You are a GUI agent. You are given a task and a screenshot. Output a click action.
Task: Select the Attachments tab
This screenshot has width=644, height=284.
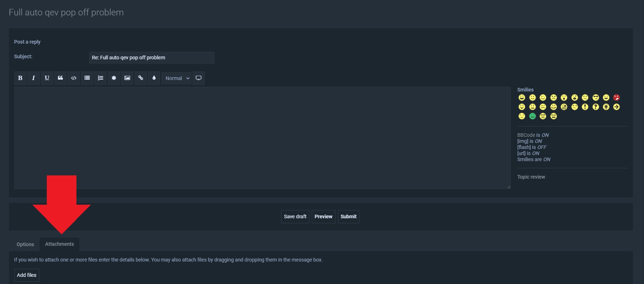click(x=59, y=244)
